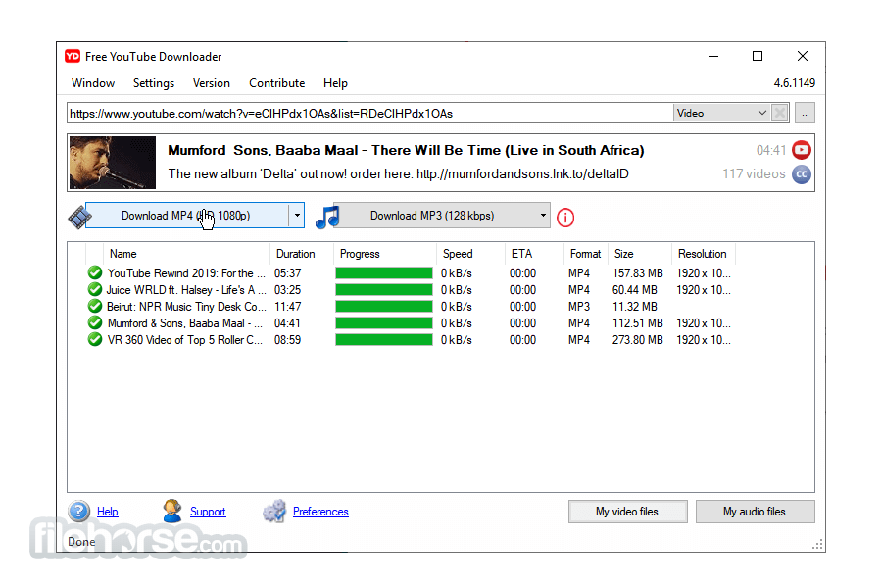882x588 pixels.
Task: Click Download MP4 (HD 1080p) button
Action: pyautogui.click(x=187, y=216)
